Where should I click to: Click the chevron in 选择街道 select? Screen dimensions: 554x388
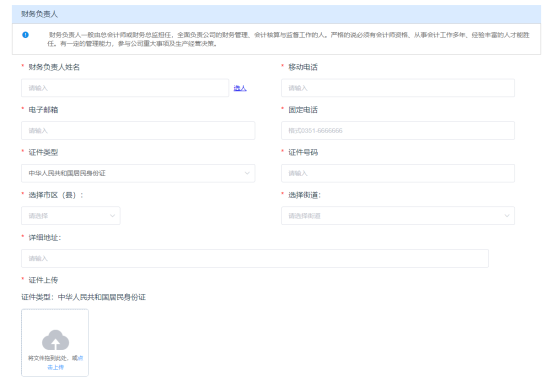(507, 216)
